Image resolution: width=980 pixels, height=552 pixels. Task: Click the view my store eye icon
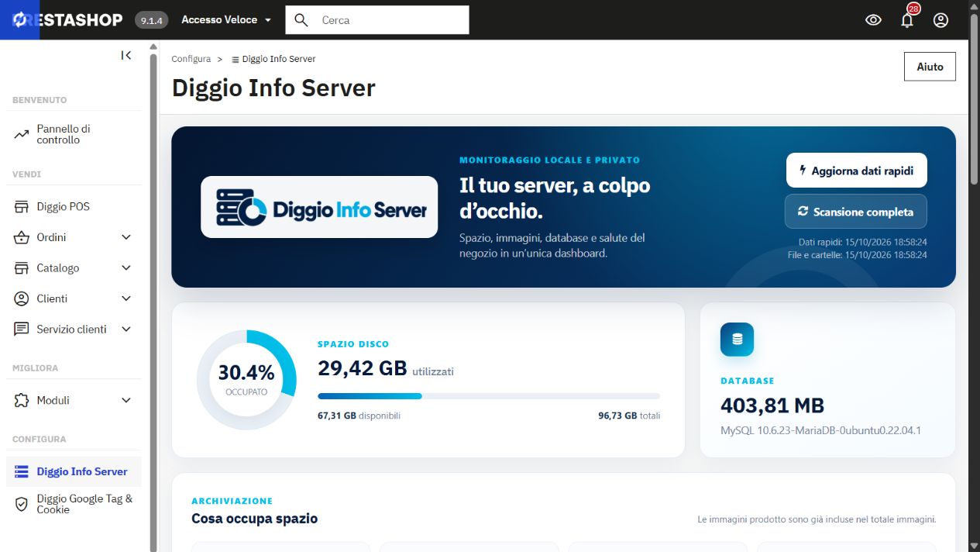(x=874, y=20)
